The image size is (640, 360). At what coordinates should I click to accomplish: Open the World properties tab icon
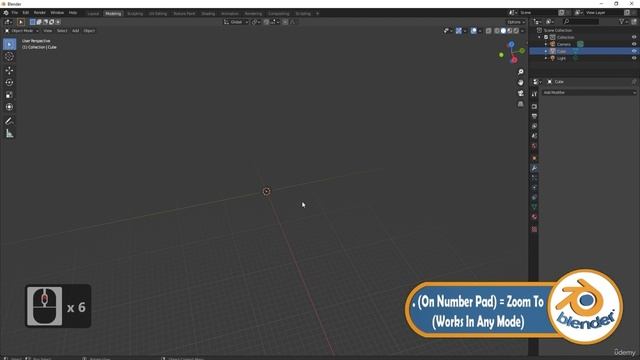point(534,146)
